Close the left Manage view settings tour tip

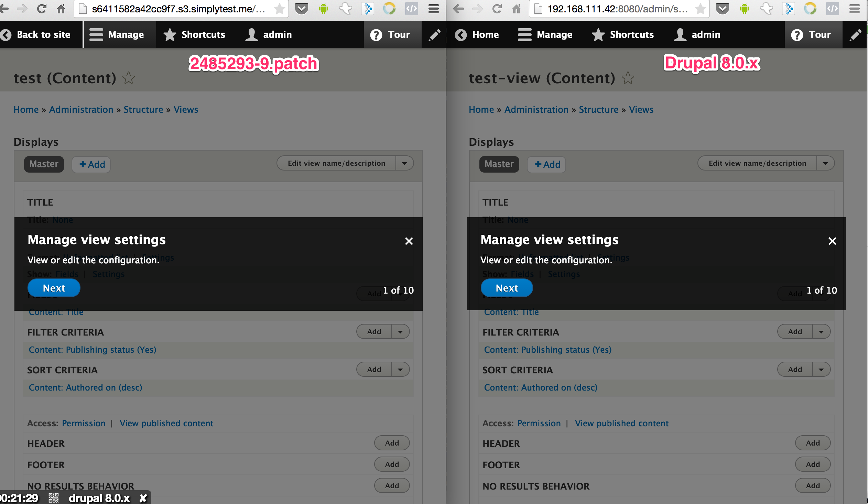coord(409,241)
